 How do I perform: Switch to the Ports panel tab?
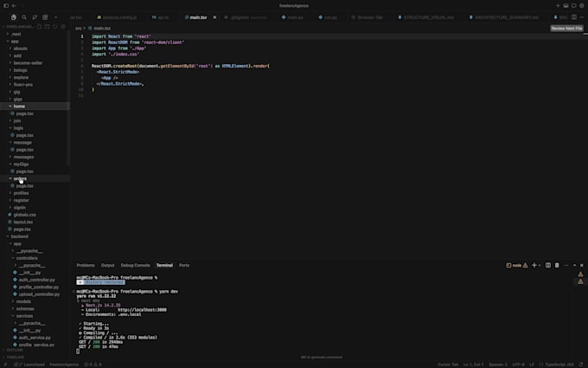[x=184, y=265]
